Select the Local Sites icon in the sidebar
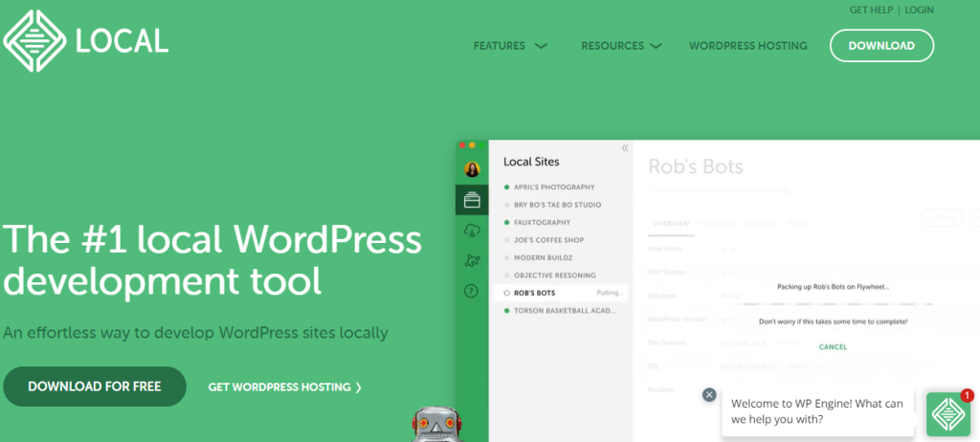 472,200
